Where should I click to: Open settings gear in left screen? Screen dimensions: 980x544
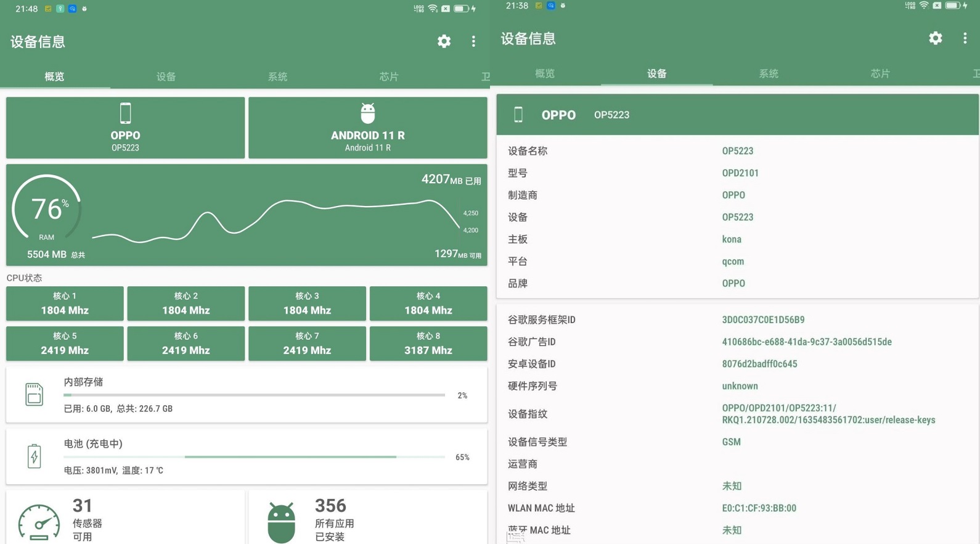point(444,41)
